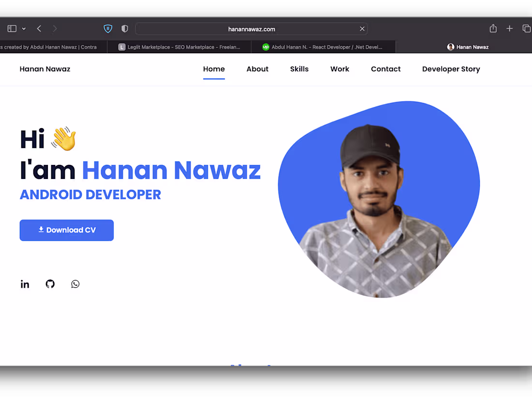Select the Hanan Nawaz tab on the right
This screenshot has height=399, width=532.
point(468,47)
